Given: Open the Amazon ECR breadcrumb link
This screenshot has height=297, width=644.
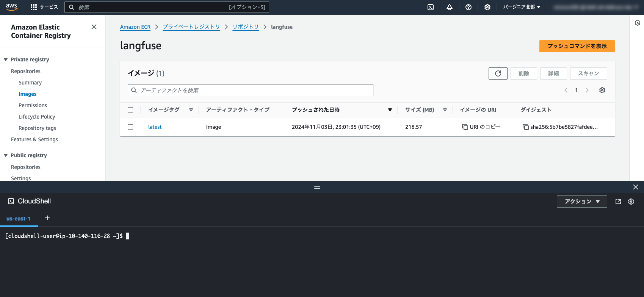Looking at the screenshot, I should point(135,27).
